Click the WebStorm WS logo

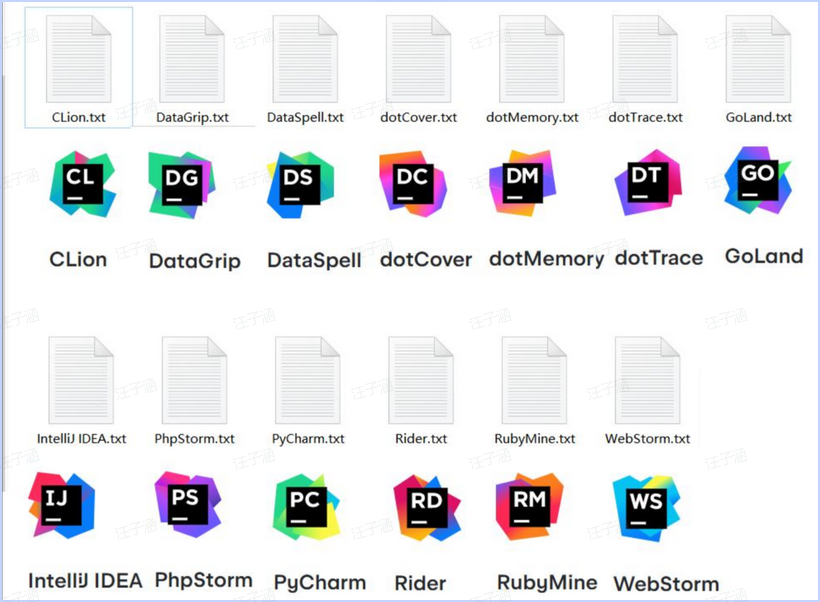646,508
